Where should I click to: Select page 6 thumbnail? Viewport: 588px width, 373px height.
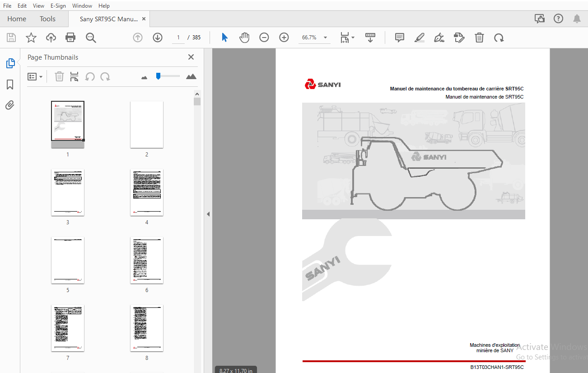pyautogui.click(x=147, y=260)
